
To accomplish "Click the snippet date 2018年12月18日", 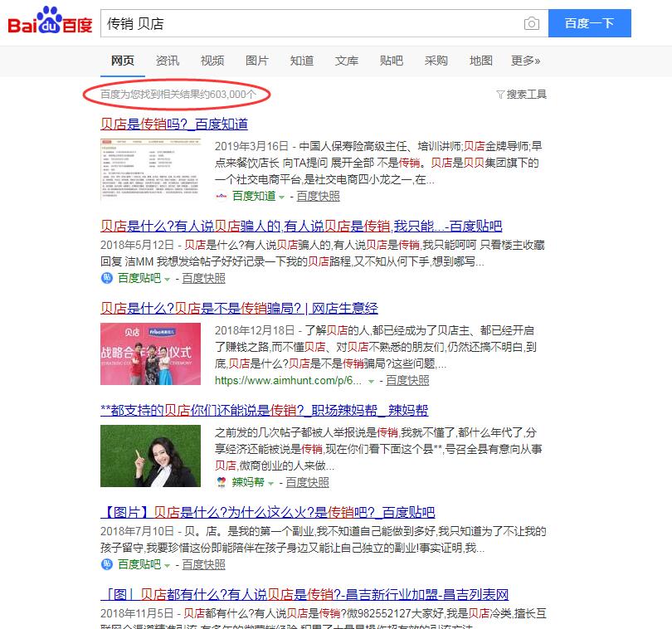I will pyautogui.click(x=255, y=330).
